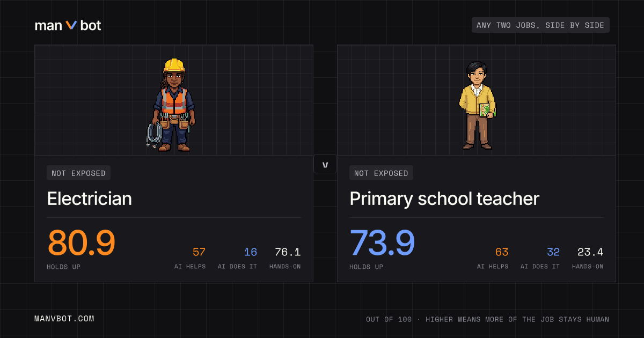Click teacher's AI HELPS value 63
Image resolution: width=644 pixels, height=338 pixels.
(x=502, y=252)
